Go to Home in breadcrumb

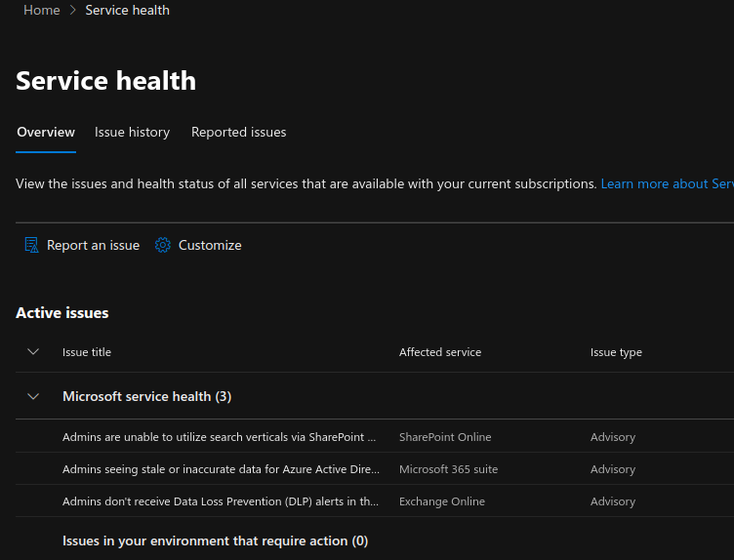pyautogui.click(x=42, y=11)
